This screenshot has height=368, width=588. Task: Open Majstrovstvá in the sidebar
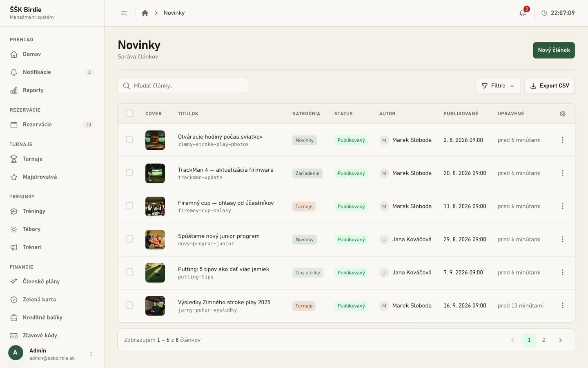click(52, 177)
